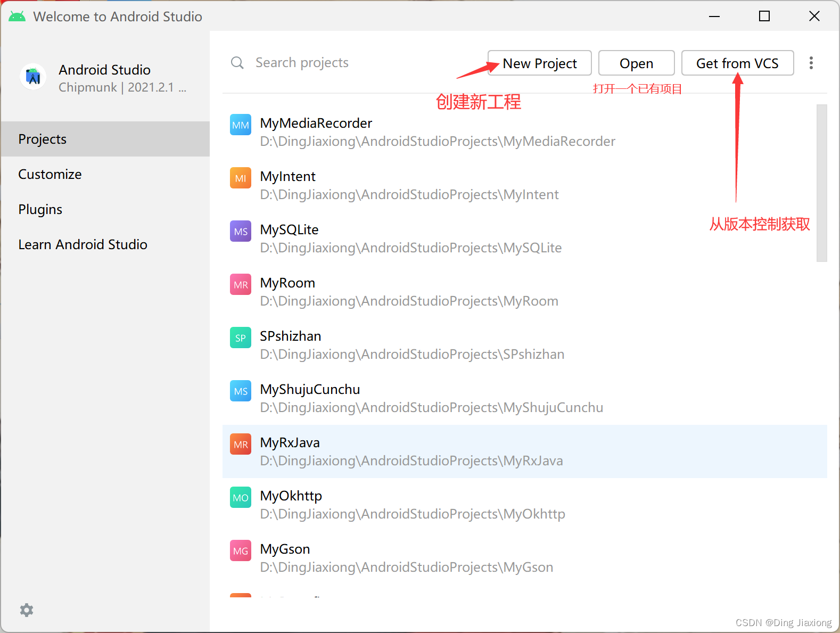This screenshot has width=840, height=633.
Task: Click the SP icon beside SPshizhan
Action: pyautogui.click(x=241, y=338)
